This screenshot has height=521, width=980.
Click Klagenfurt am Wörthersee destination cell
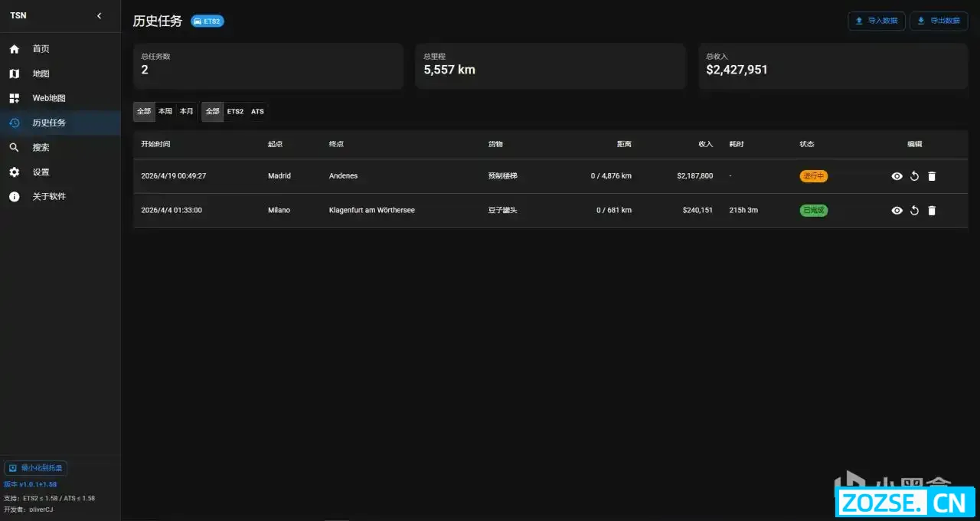[x=372, y=210]
